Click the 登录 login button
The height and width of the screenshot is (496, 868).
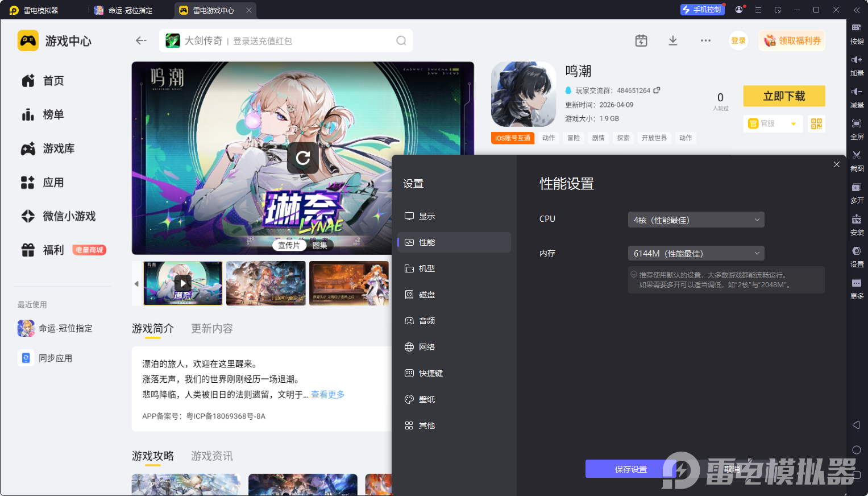[738, 40]
